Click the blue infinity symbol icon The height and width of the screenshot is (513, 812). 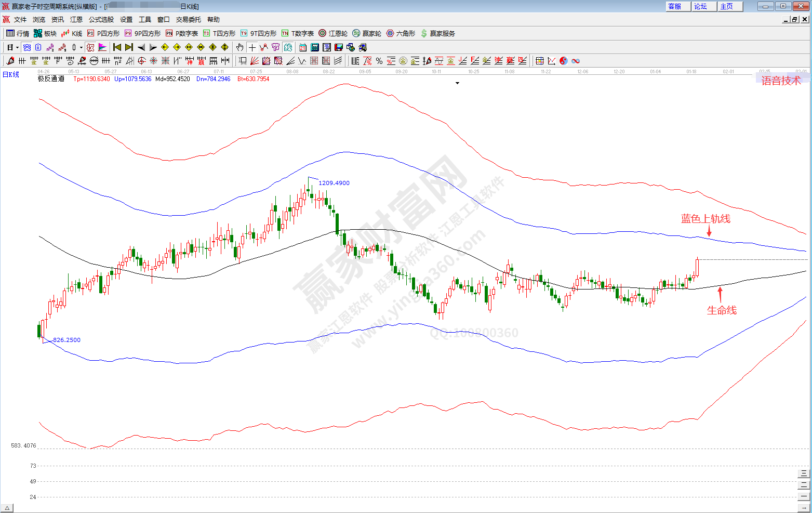pos(576,61)
